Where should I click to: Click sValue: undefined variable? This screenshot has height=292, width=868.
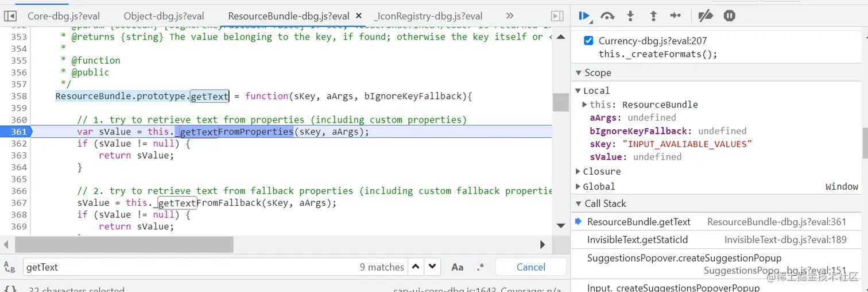[635, 157]
